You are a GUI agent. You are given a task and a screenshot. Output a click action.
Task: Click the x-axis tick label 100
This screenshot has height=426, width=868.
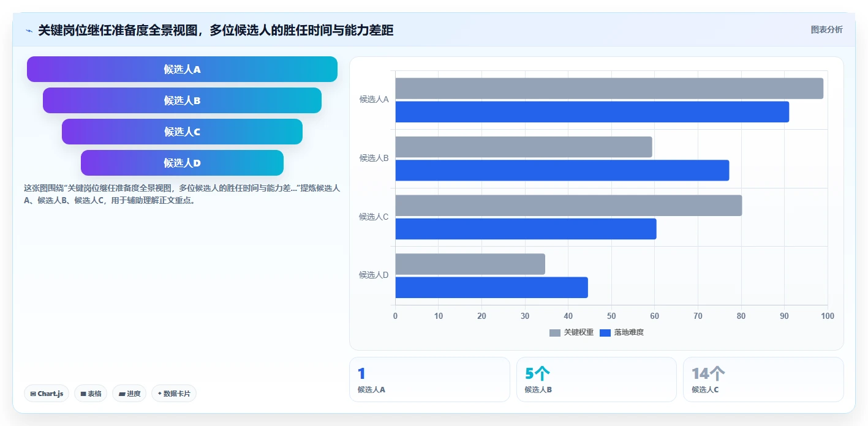tap(828, 316)
